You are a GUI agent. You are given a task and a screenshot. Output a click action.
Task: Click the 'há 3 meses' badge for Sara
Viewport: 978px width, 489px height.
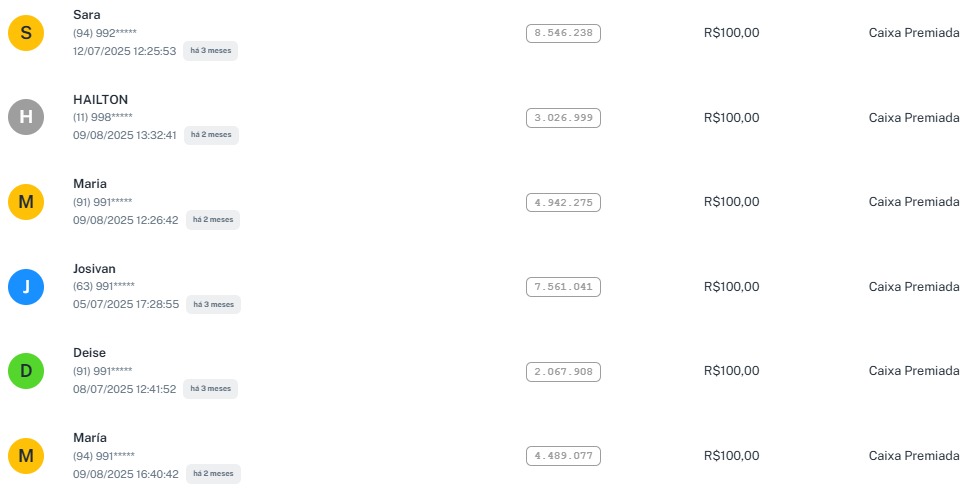tap(210, 51)
